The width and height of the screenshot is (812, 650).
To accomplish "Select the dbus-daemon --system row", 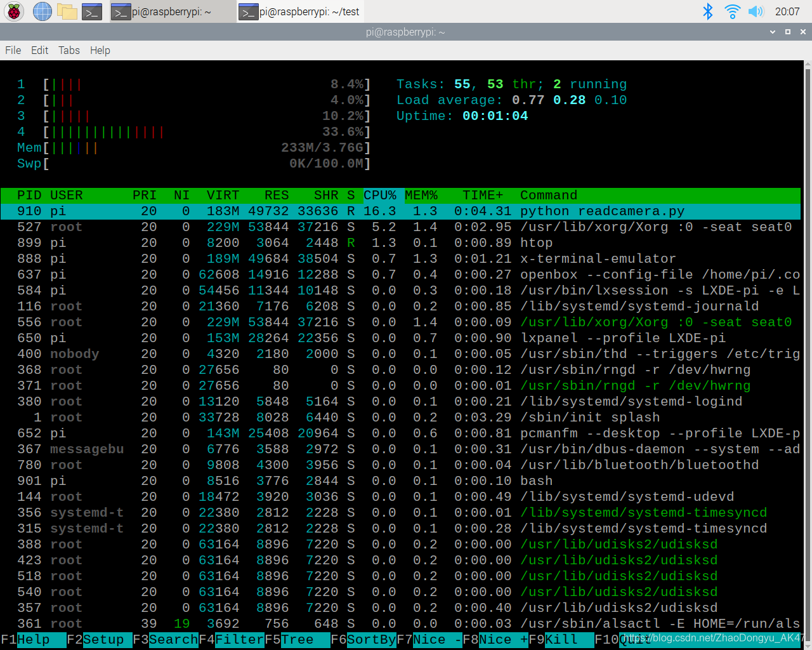I will coord(400,449).
